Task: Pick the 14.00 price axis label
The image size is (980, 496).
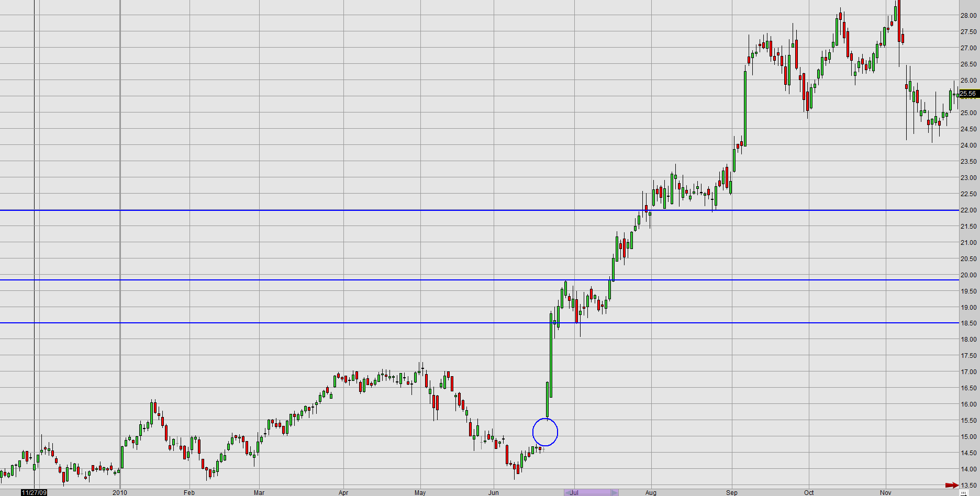Action: pyautogui.click(x=968, y=469)
